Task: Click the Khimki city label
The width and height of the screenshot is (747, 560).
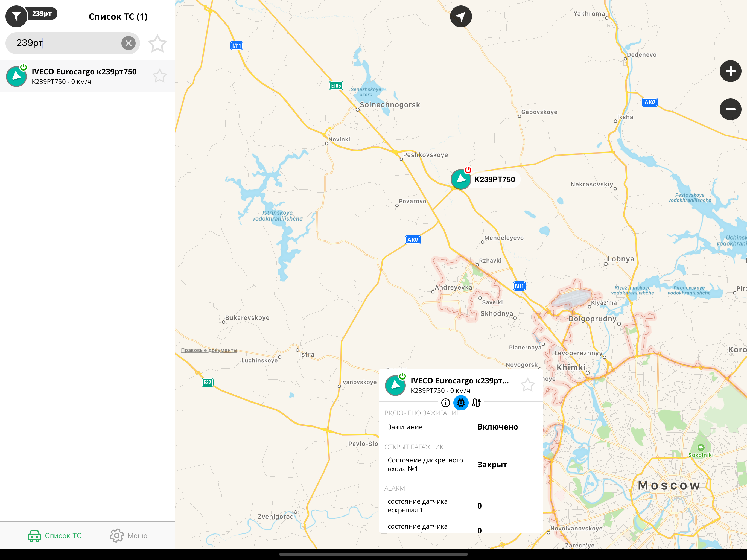Action: tap(571, 367)
